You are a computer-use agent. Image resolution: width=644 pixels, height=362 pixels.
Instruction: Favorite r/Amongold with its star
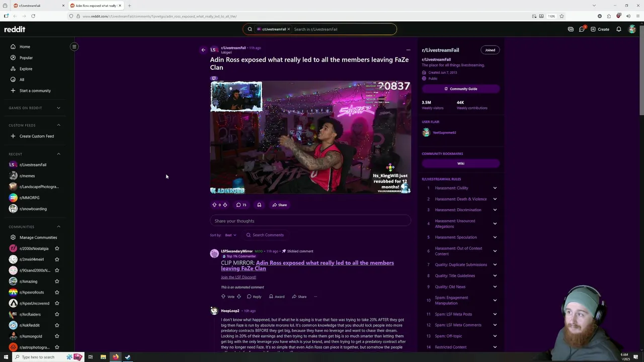tap(57, 336)
